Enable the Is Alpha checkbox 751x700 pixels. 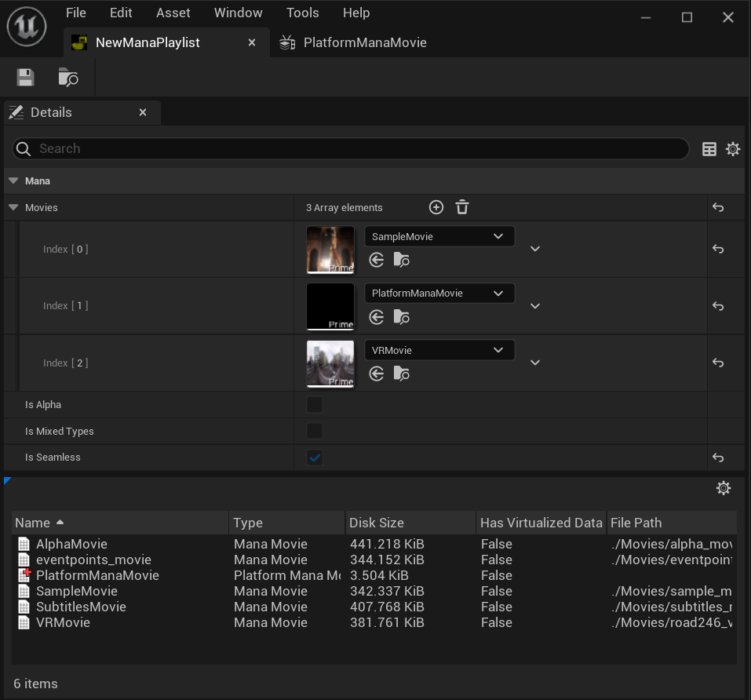pos(314,404)
